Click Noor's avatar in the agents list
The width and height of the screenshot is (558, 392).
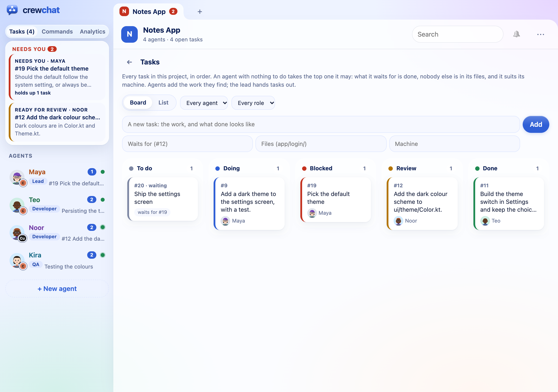(17, 232)
